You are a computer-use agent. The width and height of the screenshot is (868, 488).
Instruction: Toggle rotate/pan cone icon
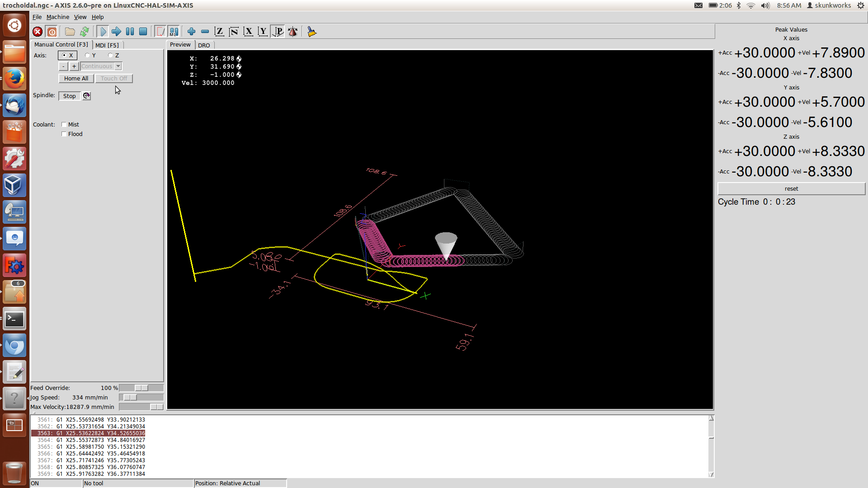point(292,32)
